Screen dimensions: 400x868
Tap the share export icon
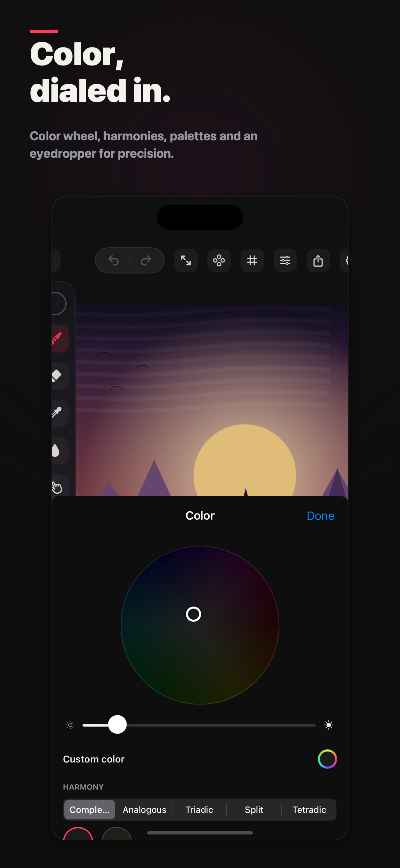tap(318, 260)
